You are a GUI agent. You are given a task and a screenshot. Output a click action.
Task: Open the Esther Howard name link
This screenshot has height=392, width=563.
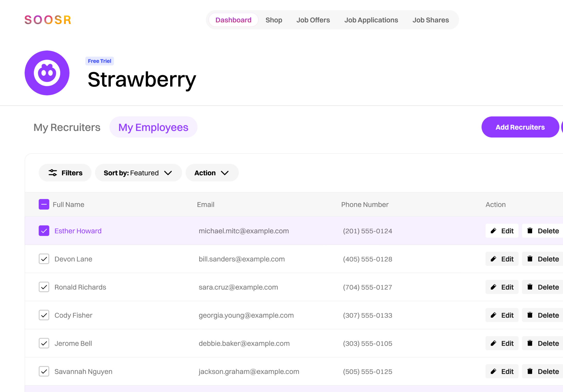point(78,231)
